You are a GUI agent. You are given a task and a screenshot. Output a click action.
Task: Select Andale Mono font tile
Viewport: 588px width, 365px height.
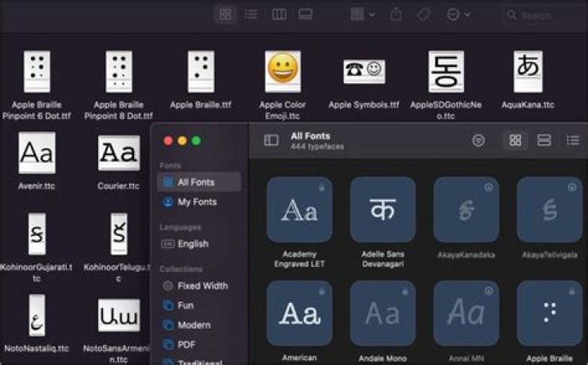[x=382, y=314]
